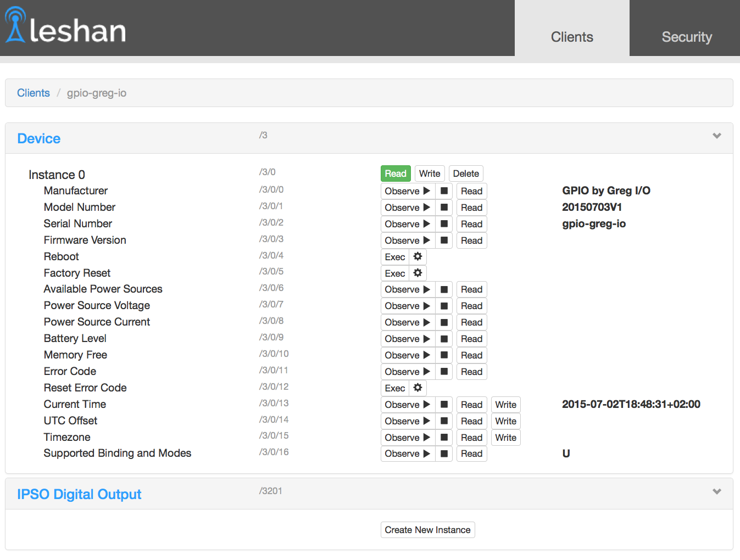The height and width of the screenshot is (560, 740).
Task: Stop the Serial Number observation
Action: (443, 223)
